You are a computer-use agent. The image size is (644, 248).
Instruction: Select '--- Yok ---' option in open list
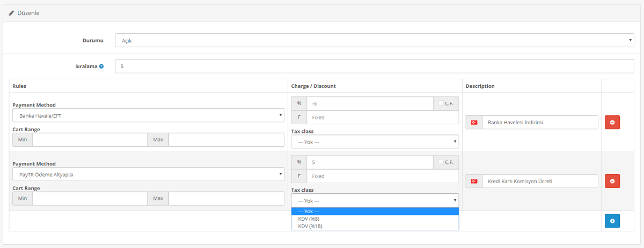[375, 211]
